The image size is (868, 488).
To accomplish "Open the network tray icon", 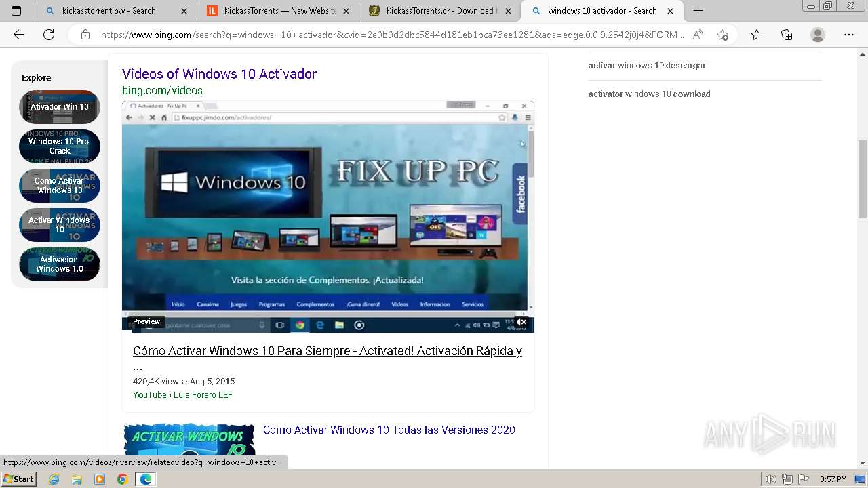I will pos(787,479).
